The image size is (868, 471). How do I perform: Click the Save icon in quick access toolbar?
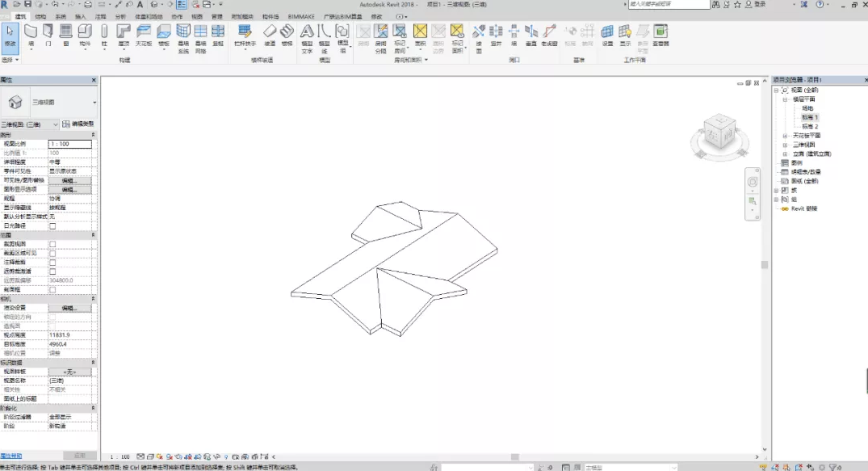tap(27, 4)
